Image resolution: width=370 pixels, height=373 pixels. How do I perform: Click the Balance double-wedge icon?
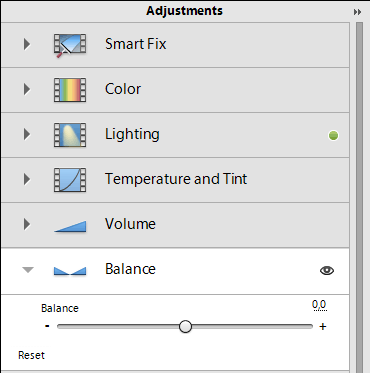click(x=70, y=271)
